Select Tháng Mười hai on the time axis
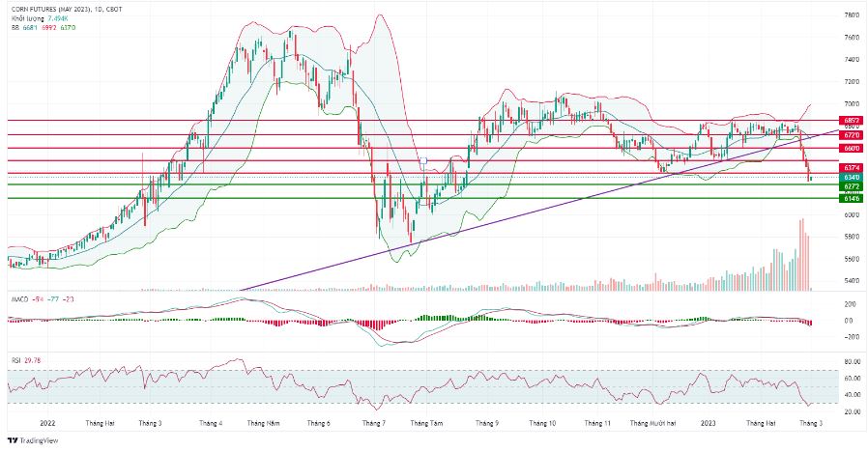 coord(653,423)
